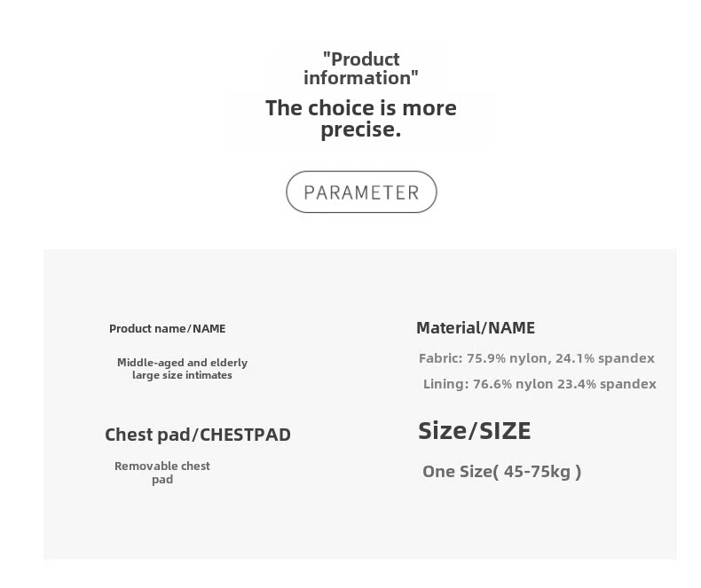The width and height of the screenshot is (701, 588).
Task: Click the Lining composition line
Action: (540, 384)
